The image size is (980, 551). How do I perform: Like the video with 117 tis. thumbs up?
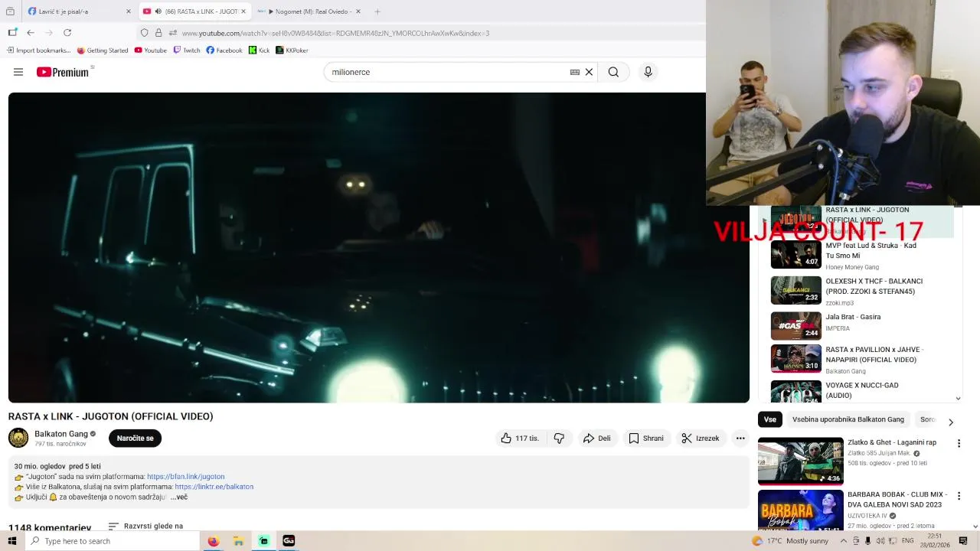pos(520,439)
